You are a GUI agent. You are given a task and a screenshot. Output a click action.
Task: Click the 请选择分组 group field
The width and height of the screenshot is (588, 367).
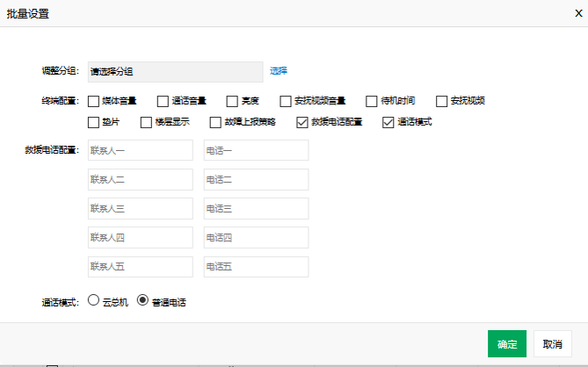coord(176,72)
